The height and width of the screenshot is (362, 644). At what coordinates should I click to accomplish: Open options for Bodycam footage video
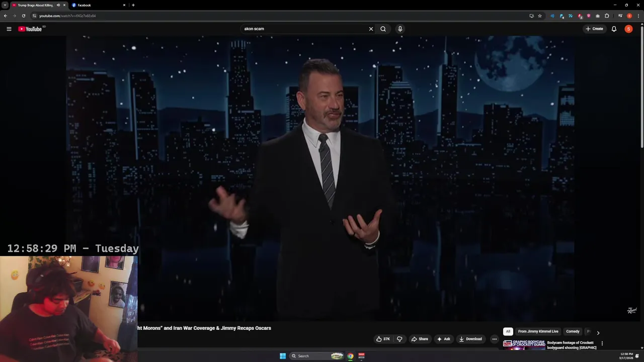[602, 343]
